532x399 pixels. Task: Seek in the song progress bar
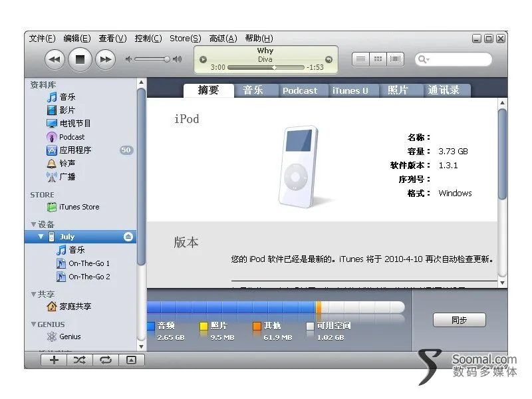(x=266, y=68)
